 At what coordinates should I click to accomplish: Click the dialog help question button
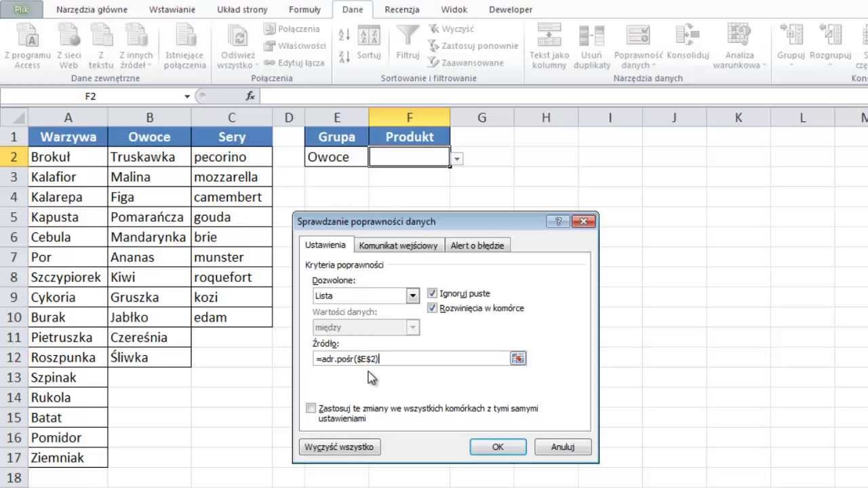558,221
